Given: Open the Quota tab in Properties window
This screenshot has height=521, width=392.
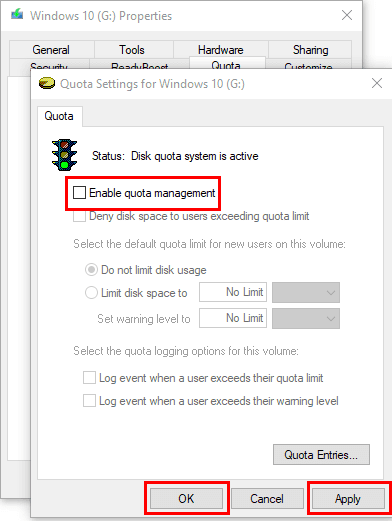Looking at the screenshot, I should pyautogui.click(x=226, y=63).
